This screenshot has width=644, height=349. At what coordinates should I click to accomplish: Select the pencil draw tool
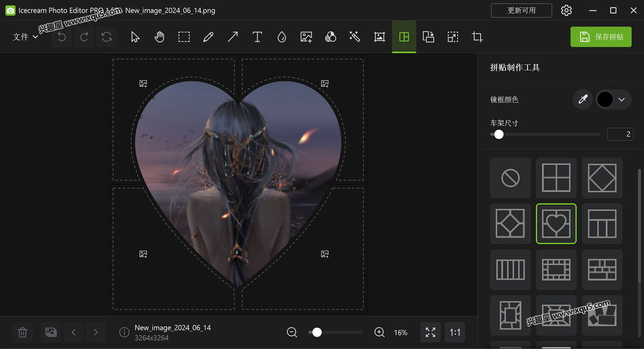pos(208,37)
